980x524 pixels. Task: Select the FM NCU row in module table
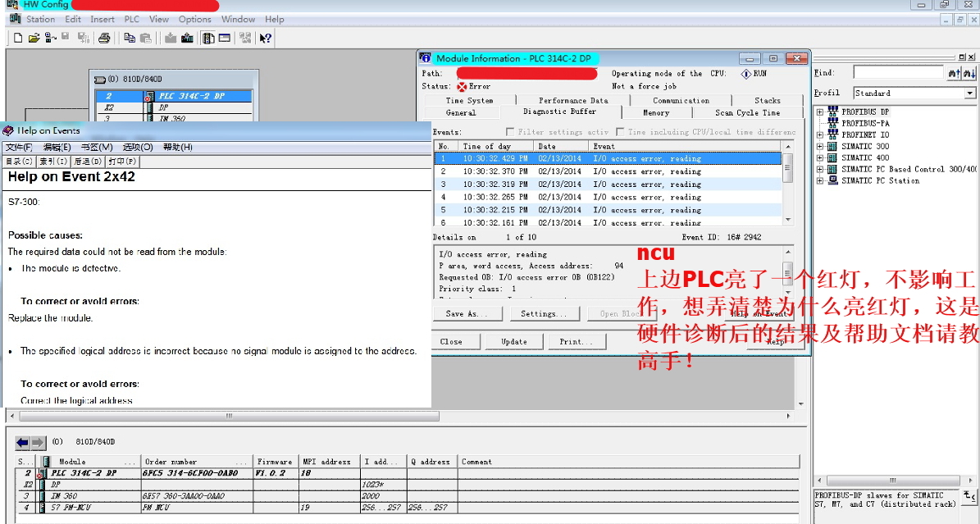[408, 508]
